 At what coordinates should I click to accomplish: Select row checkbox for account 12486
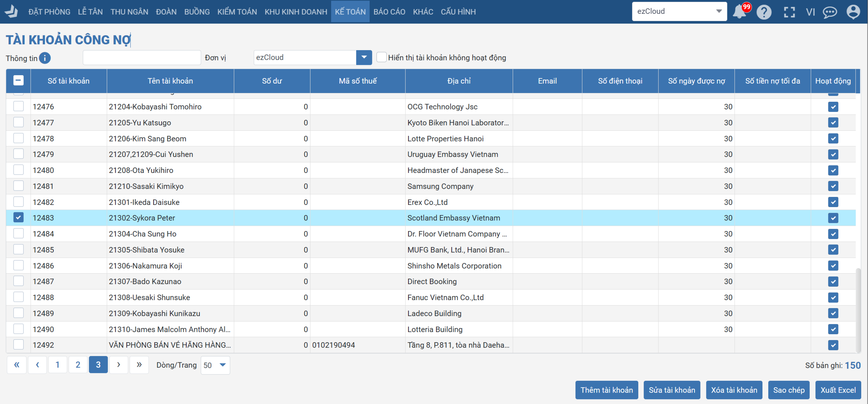tap(19, 265)
